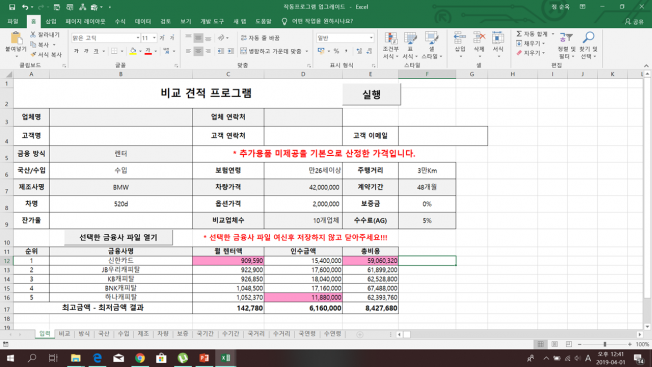Viewport: 652px width, 367px height.
Task: Click the Increase Decimal icon
Action: point(359,51)
